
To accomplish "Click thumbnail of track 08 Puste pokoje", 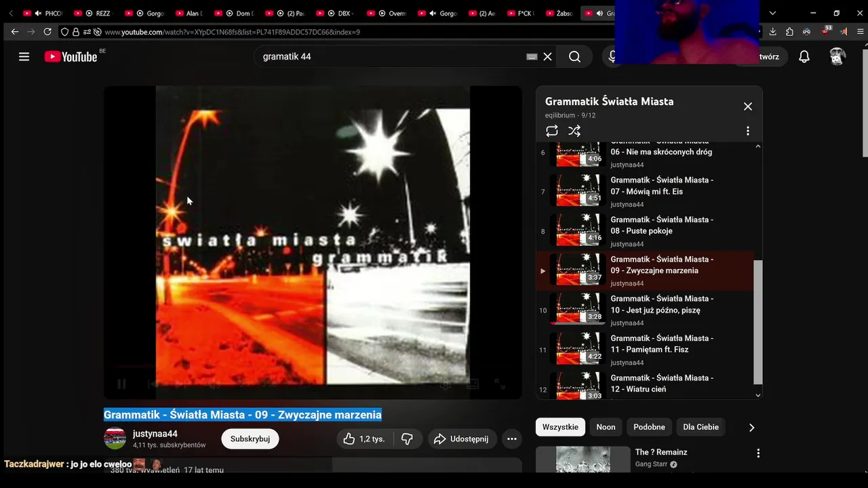I will 577,230.
